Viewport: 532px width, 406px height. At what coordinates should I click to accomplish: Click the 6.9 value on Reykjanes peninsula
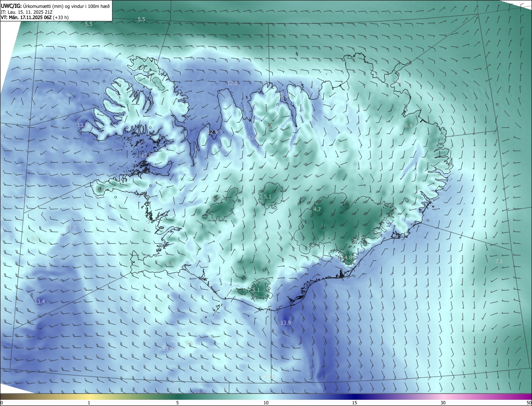click(170, 263)
